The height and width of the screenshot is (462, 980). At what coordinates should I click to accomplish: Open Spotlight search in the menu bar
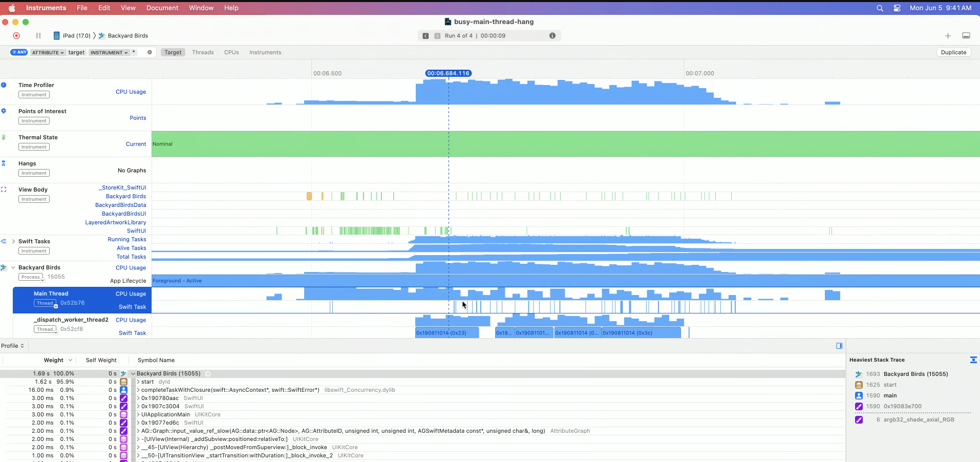coord(880,8)
